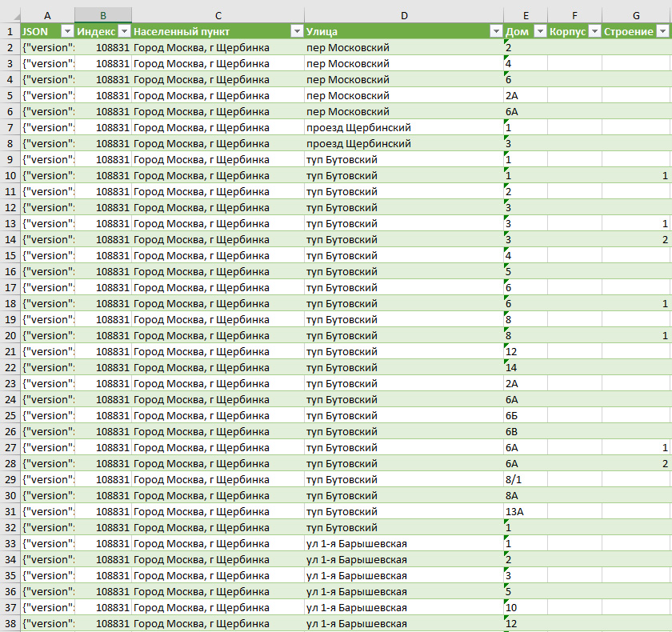Open the Корпус filter dropdown
The height and width of the screenshot is (632, 672).
594,31
